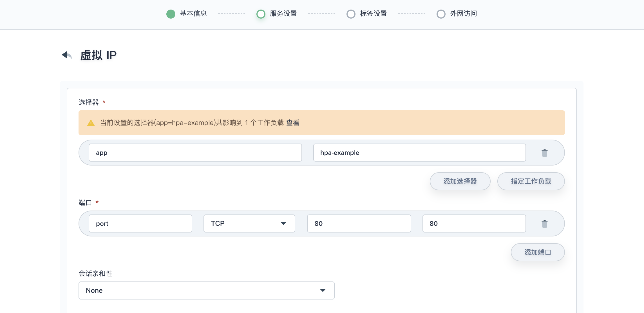The image size is (644, 313).
Task: Select the 外网访问 step circle
Action: 441,14
